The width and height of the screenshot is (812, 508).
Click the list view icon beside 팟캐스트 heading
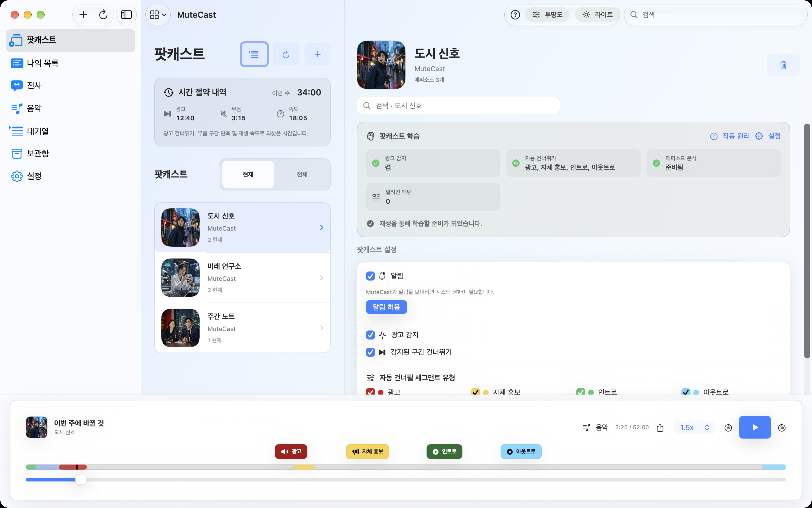point(254,54)
